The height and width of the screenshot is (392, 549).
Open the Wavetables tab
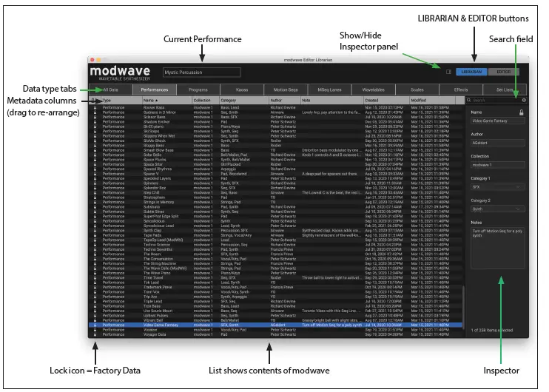(x=373, y=89)
